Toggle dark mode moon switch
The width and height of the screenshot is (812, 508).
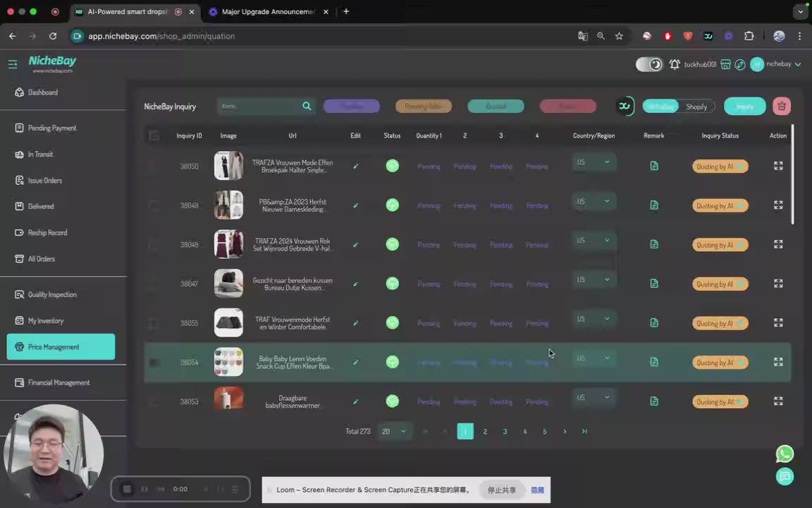(x=649, y=64)
